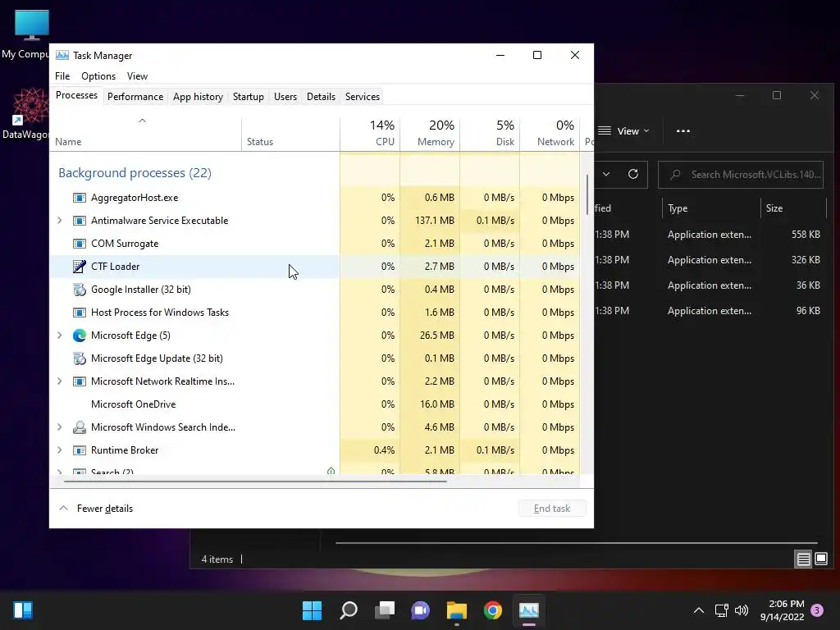Switch to the App history tab
This screenshot has height=630, width=840.
point(198,97)
